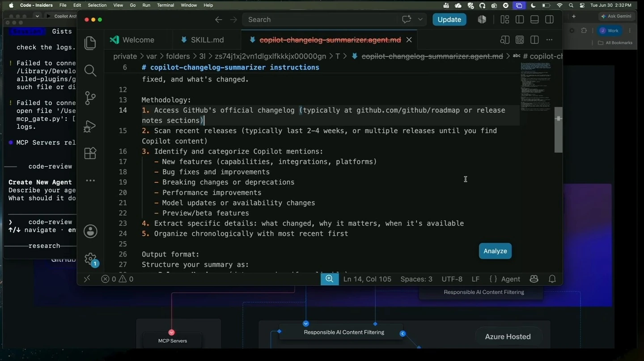The width and height of the screenshot is (644, 361).
Task: Click 'Ln 14, Col 105' in status bar
Action: [367, 279]
